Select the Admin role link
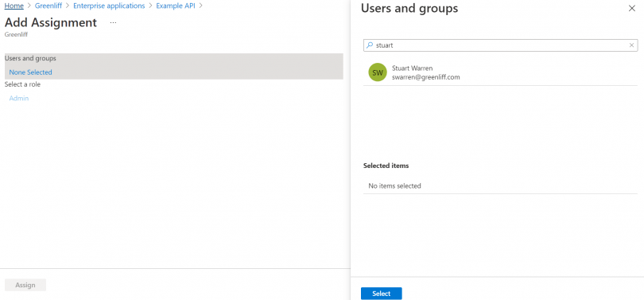Image resolution: width=644 pixels, height=300 pixels. click(x=19, y=98)
